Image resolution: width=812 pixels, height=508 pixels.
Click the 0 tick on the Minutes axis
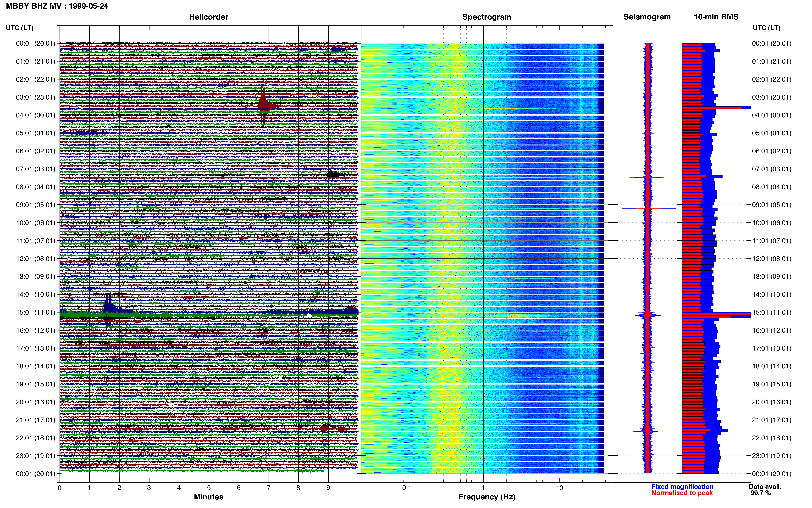point(59,488)
